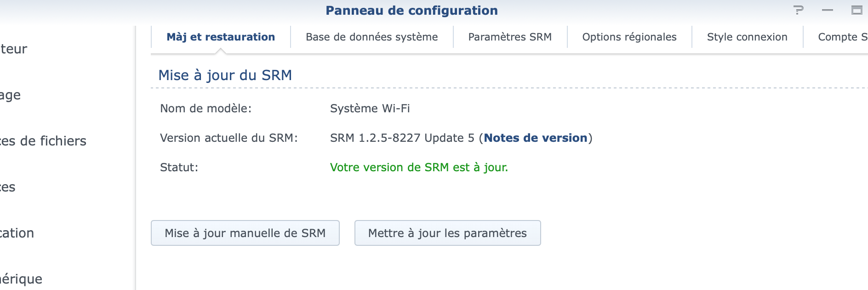Open the help question mark icon

799,10
